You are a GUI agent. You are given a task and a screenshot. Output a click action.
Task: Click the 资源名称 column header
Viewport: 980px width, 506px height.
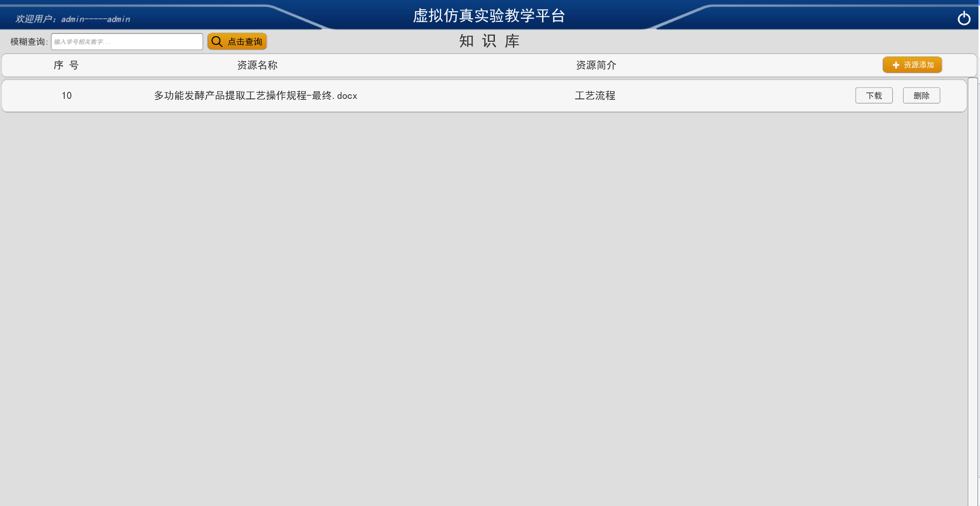pos(257,65)
